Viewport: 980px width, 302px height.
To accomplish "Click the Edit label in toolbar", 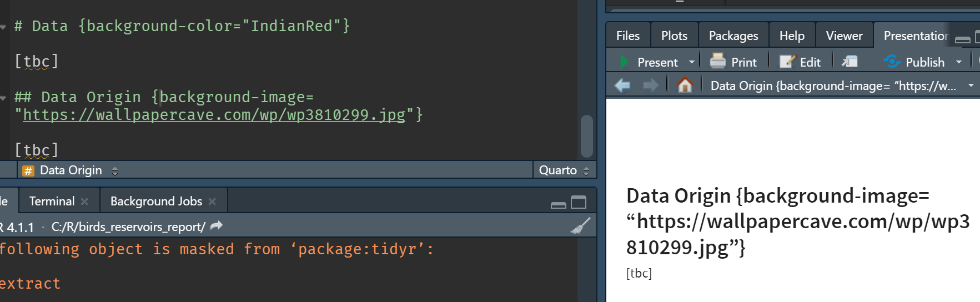I will [810, 62].
